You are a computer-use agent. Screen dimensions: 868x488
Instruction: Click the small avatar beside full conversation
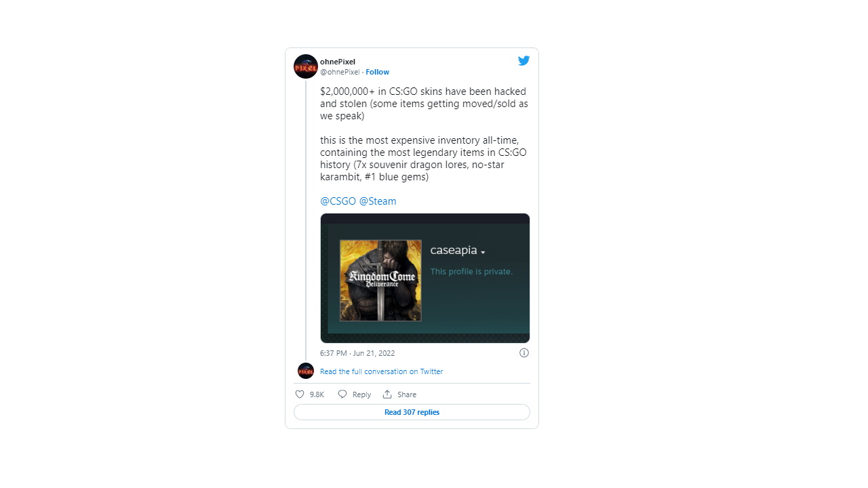pyautogui.click(x=306, y=371)
